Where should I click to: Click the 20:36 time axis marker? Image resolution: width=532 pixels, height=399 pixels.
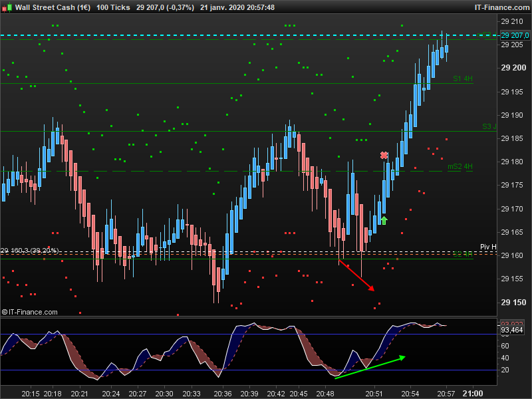[x=223, y=394]
